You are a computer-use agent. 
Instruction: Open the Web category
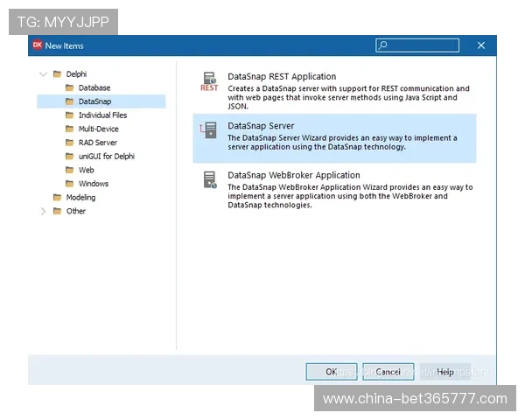click(87, 170)
